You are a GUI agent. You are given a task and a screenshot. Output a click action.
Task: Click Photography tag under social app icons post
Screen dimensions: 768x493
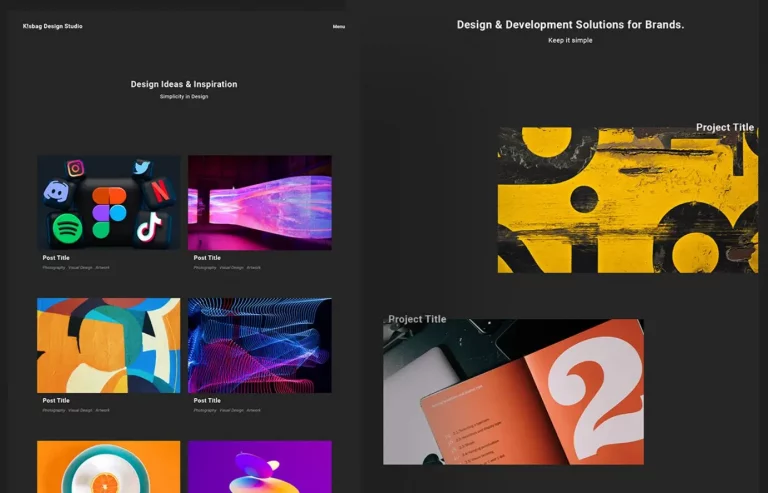(53, 268)
